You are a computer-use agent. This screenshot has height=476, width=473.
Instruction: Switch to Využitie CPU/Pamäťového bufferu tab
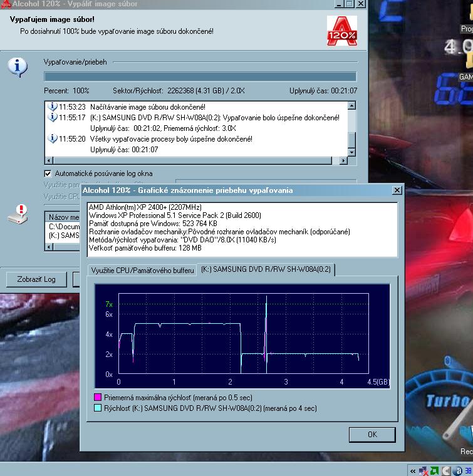point(142,270)
